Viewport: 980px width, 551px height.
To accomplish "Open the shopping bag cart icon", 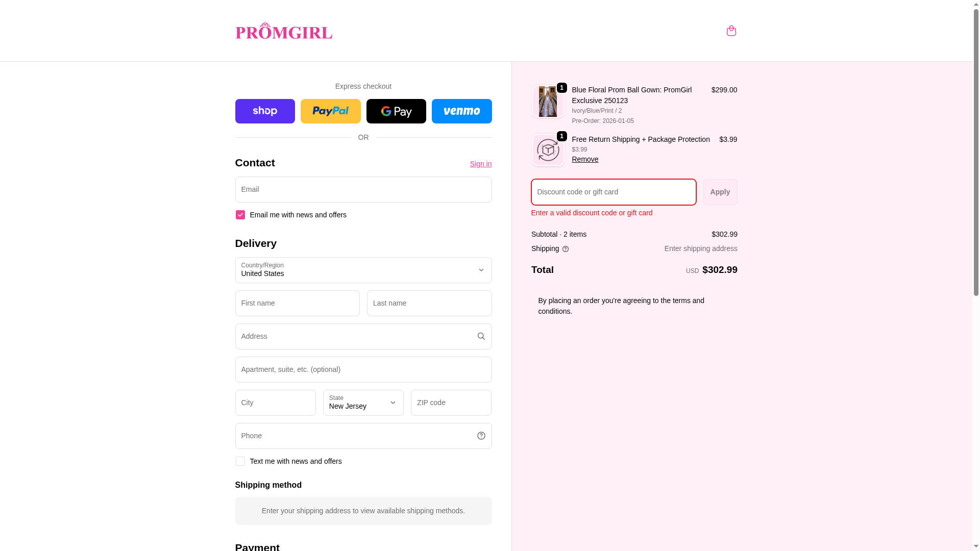I will (x=731, y=31).
